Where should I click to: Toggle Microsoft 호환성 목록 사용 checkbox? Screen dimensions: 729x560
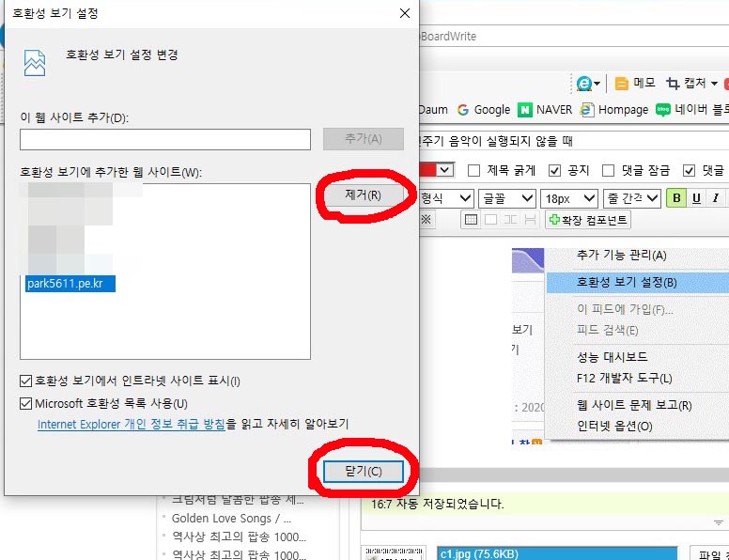pos(26,403)
